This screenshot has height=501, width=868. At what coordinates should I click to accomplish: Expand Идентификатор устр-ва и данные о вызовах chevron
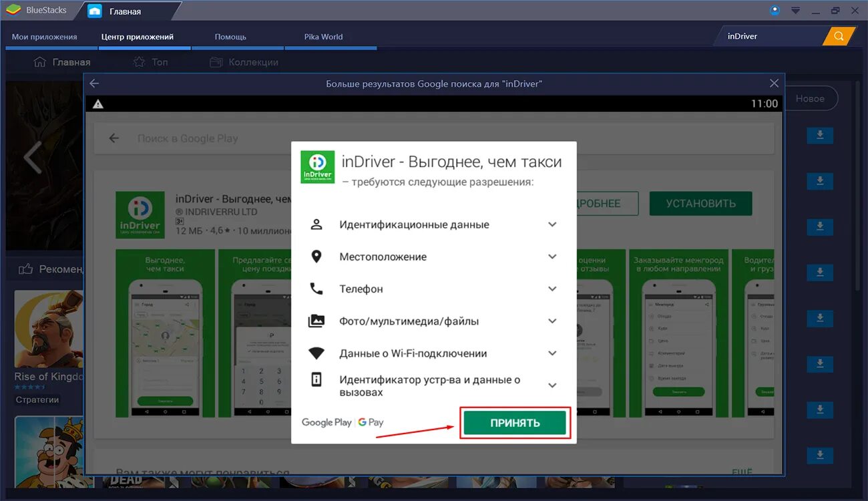pos(552,385)
